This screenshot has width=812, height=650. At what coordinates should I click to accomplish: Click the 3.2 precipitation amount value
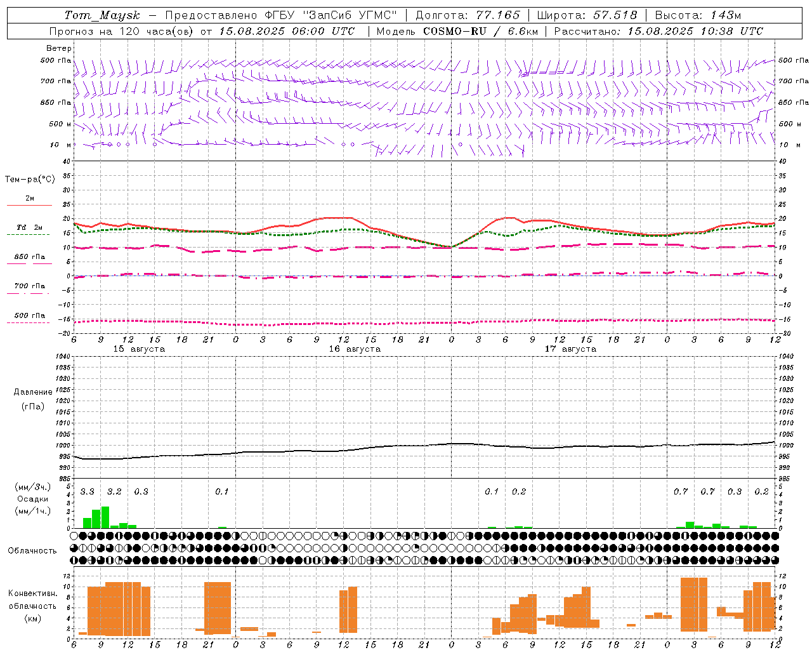114,492
